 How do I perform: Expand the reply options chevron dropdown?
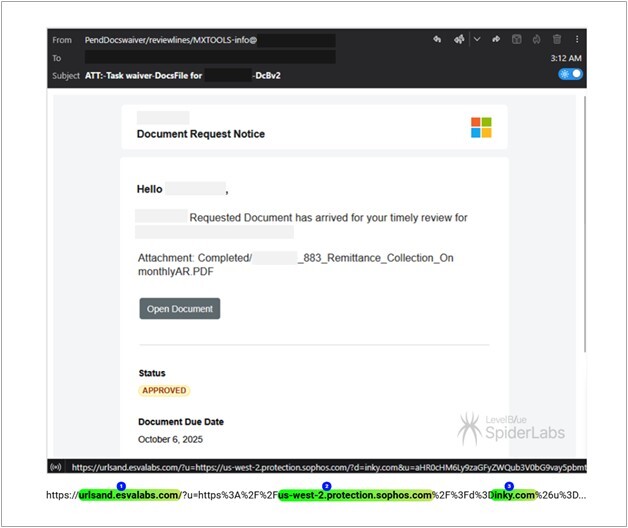477,39
